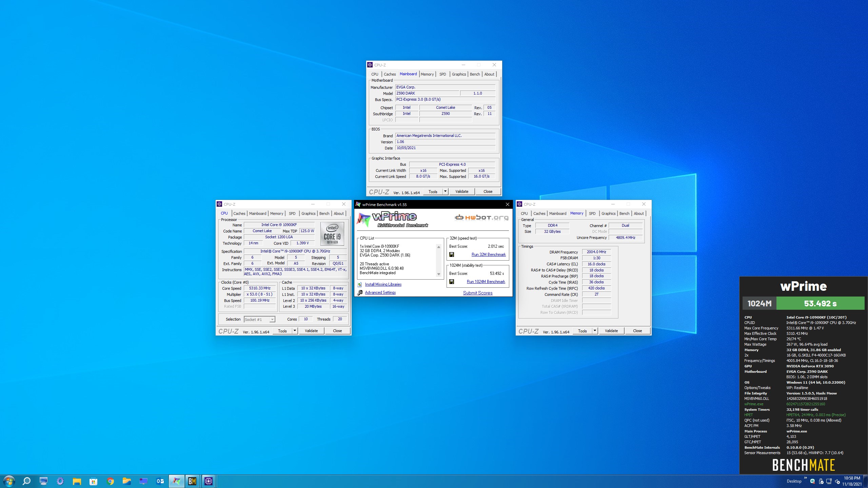Open the Socket #1 selection dropdown
Viewport: 868px width, 488px height.
pyautogui.click(x=272, y=320)
